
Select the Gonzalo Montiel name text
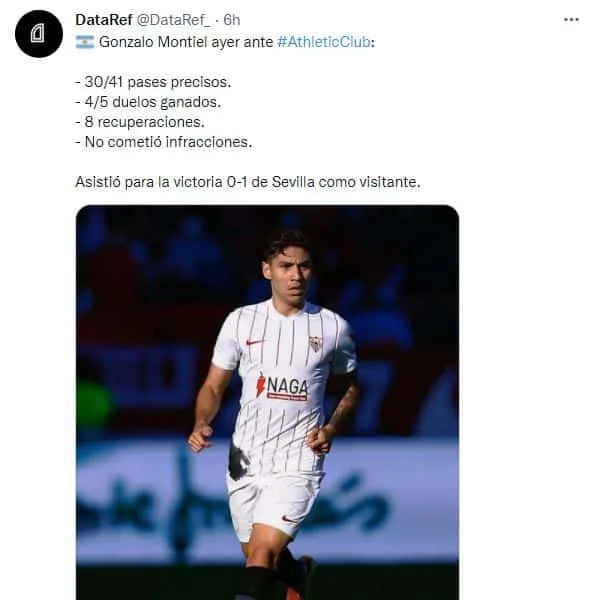pyautogui.click(x=153, y=42)
